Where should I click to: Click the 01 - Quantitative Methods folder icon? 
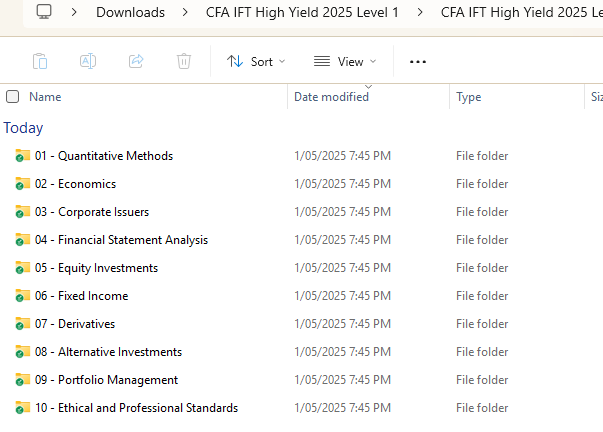coord(22,156)
